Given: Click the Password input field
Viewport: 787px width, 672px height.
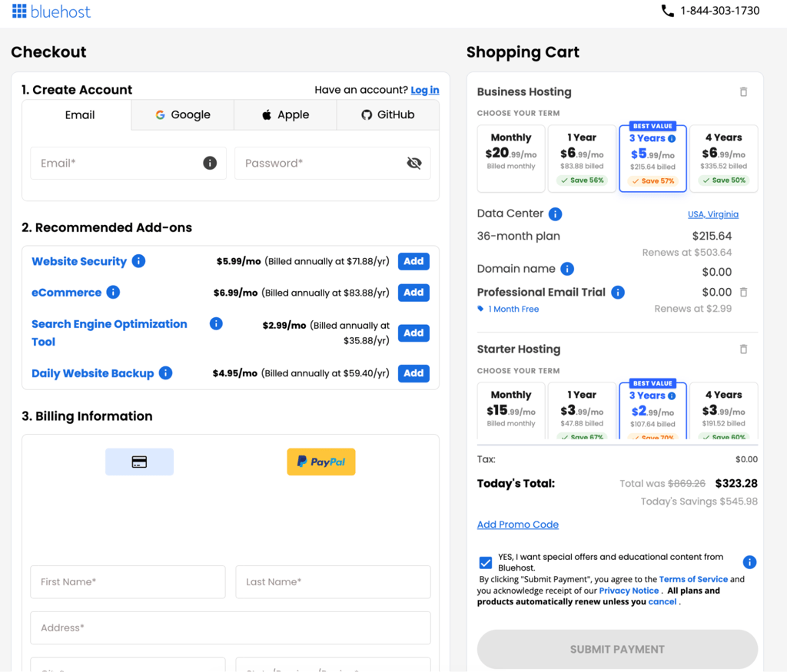Looking at the screenshot, I should (x=333, y=163).
